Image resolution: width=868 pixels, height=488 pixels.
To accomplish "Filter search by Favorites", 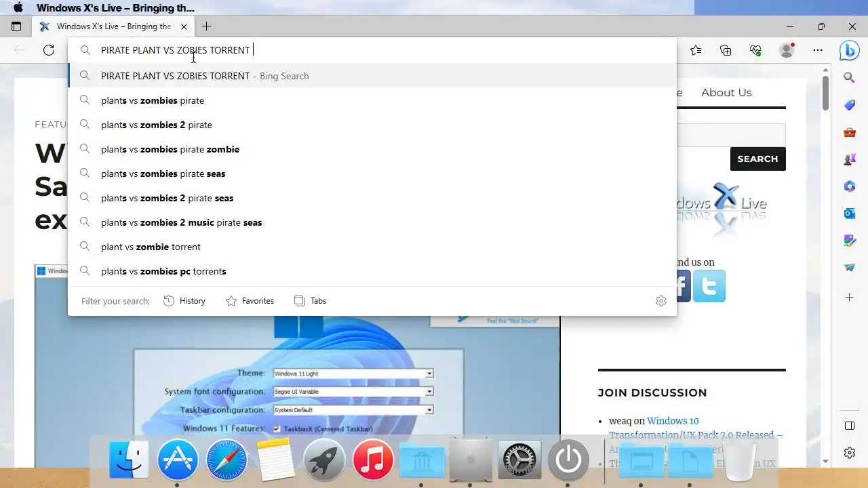I will coord(250,301).
